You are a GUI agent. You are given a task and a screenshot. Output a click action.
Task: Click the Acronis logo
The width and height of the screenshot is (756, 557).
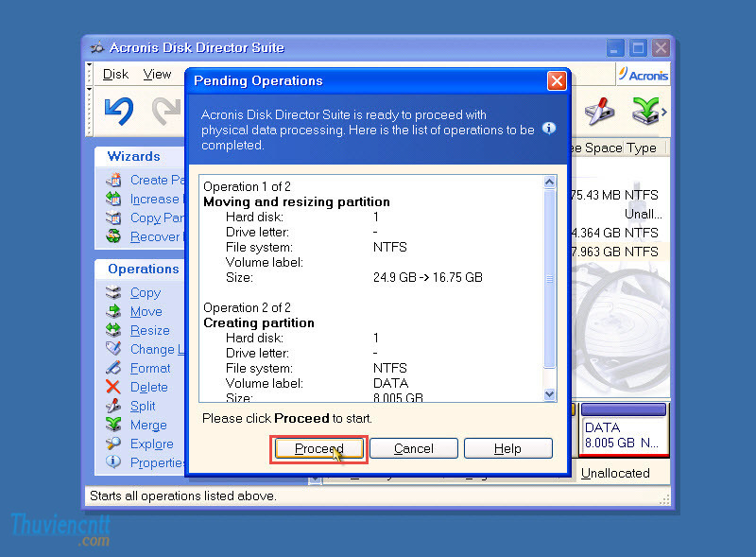(644, 75)
